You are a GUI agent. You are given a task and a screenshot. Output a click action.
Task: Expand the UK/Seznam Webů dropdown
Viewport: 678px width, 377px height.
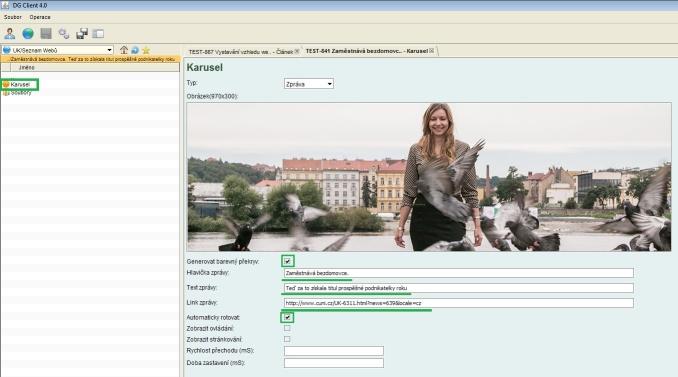pyautogui.click(x=58, y=50)
